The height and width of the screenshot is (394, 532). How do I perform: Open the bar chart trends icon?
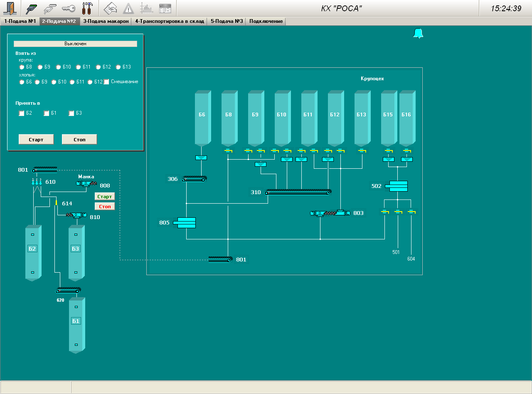click(146, 8)
